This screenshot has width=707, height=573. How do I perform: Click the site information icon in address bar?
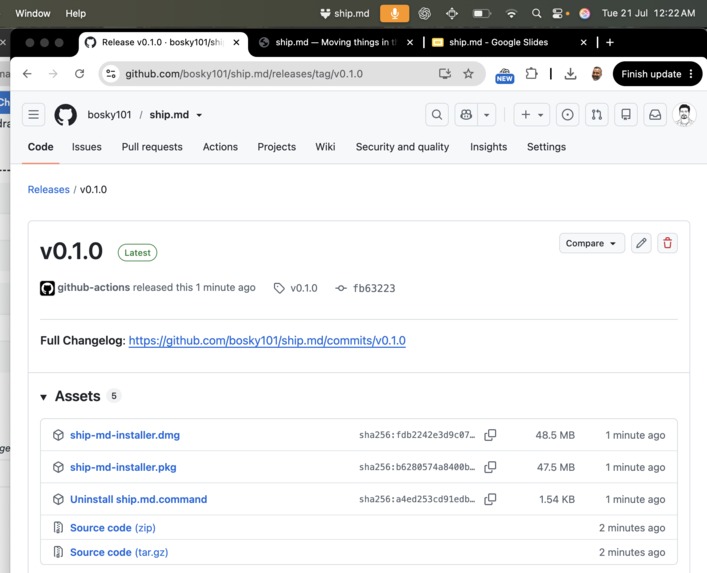[111, 73]
